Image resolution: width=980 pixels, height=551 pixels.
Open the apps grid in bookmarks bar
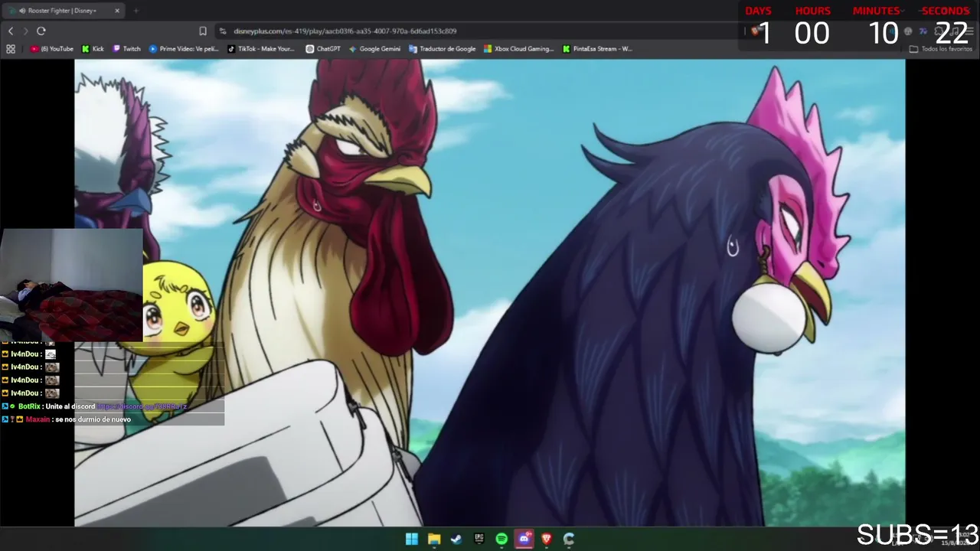point(11,49)
